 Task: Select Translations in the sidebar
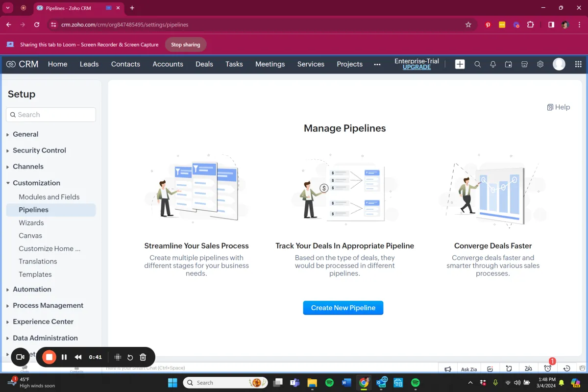38,262
